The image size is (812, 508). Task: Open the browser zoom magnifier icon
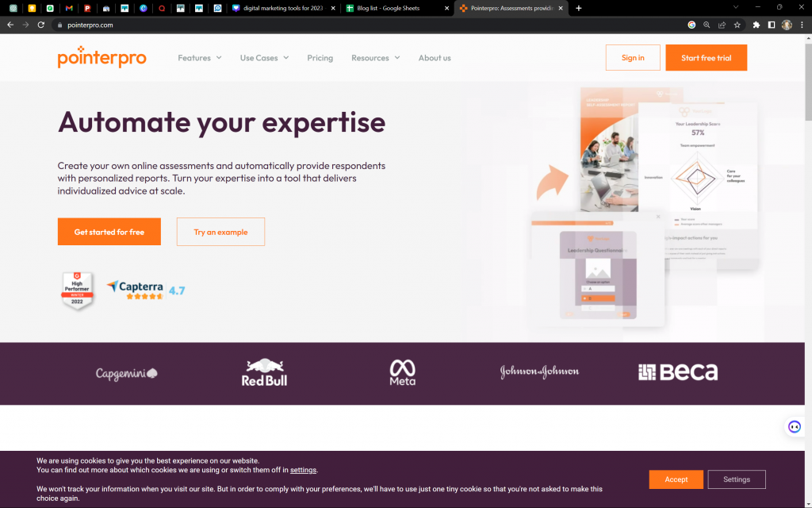pyautogui.click(x=707, y=25)
